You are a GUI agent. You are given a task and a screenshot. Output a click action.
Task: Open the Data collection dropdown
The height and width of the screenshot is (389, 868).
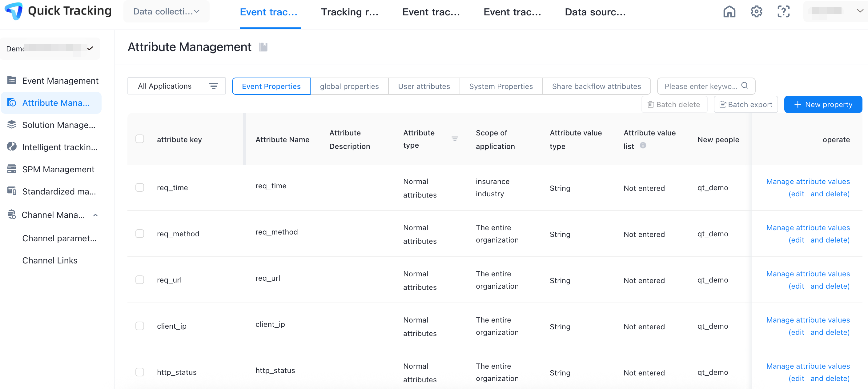point(167,11)
